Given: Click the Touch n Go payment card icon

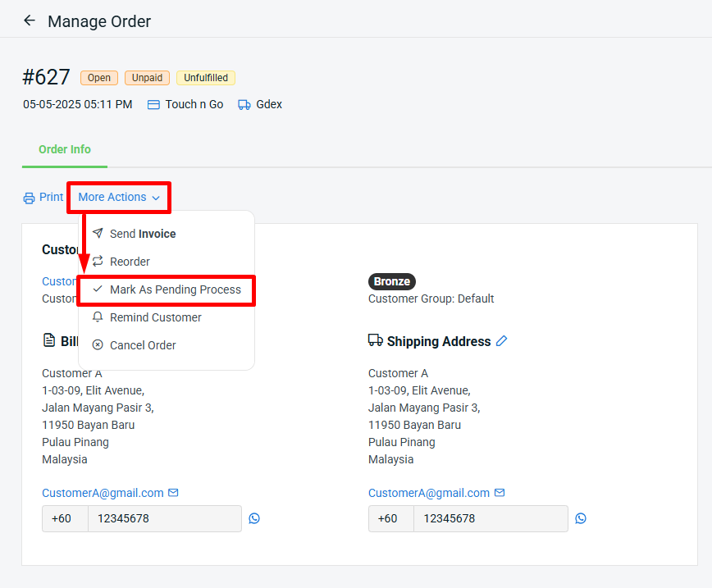Looking at the screenshot, I should click(153, 105).
